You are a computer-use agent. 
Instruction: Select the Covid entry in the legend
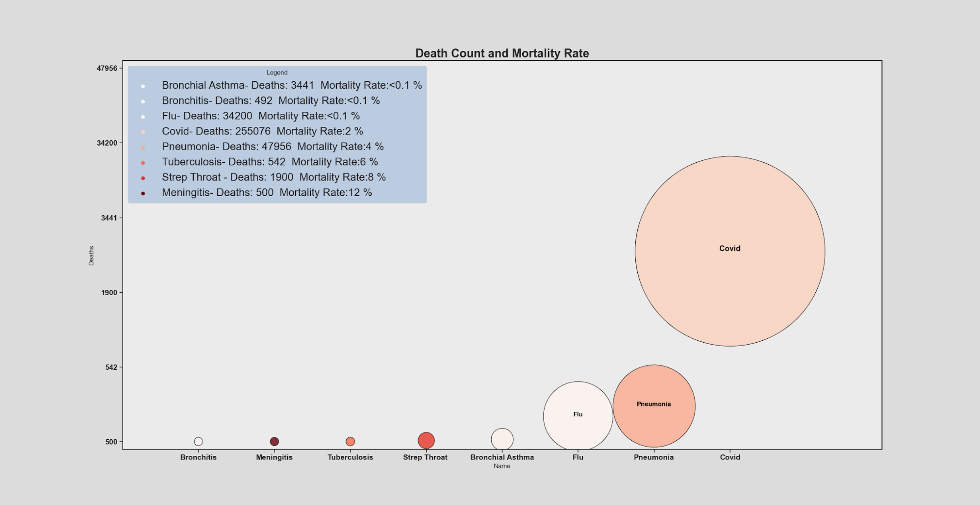point(262,131)
